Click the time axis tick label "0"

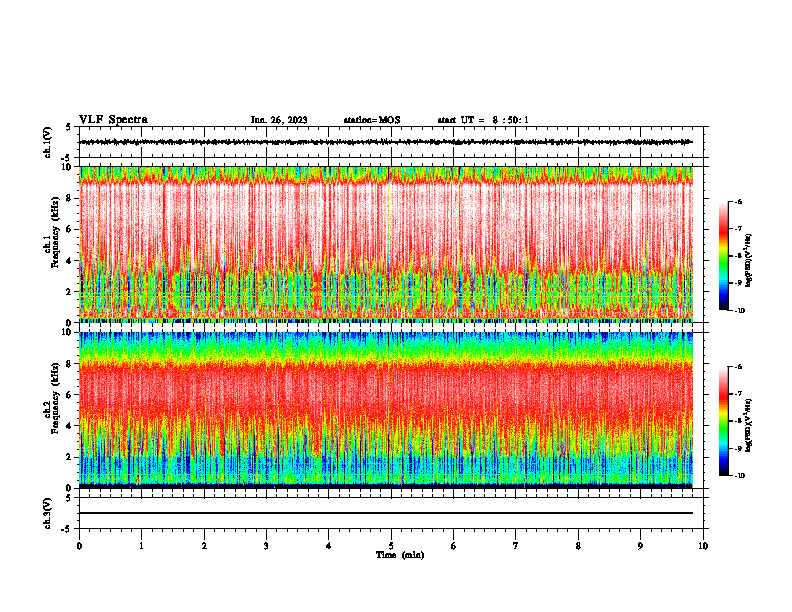tap(79, 546)
